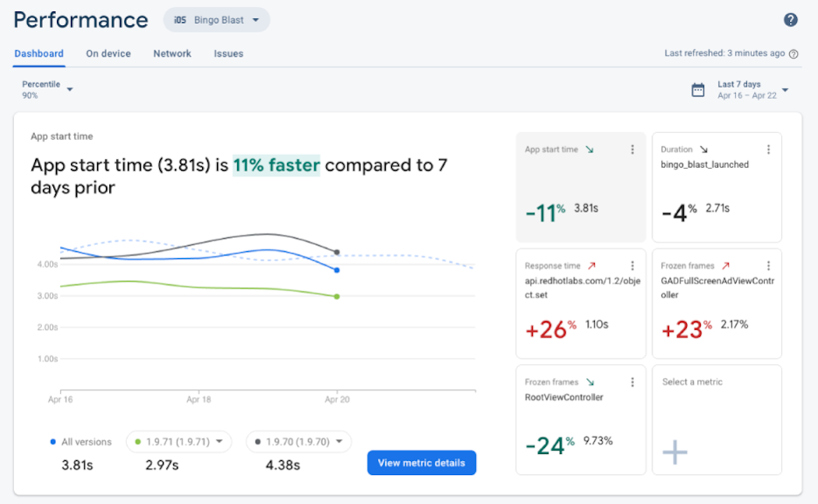Expand the 1.9.70 (1.9.70) version dropdown
Viewport: 818px width, 504px height.
tap(299, 442)
